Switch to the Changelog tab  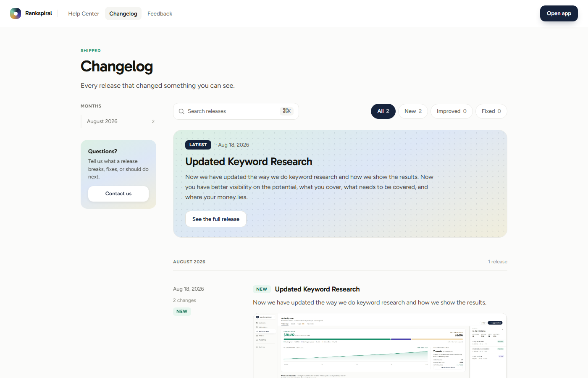(x=123, y=13)
